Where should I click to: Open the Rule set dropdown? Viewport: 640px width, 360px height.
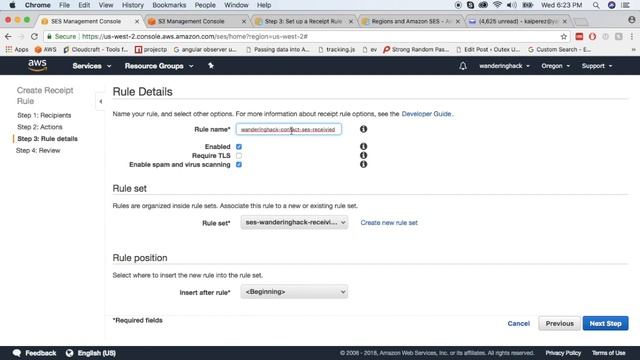294,222
